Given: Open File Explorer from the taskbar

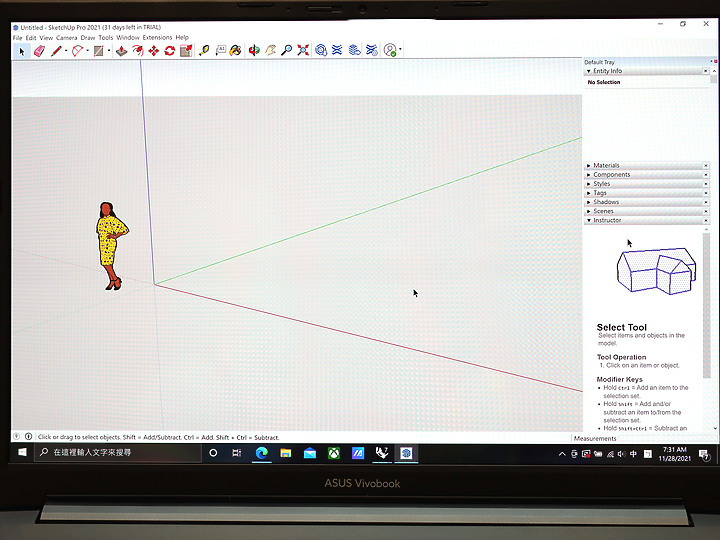Looking at the screenshot, I should point(286,454).
